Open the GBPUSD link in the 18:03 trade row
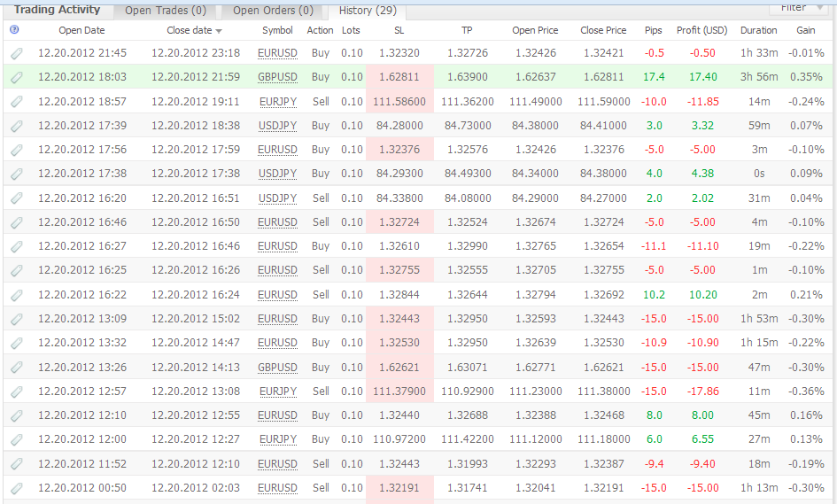837x504 pixels. tap(277, 77)
